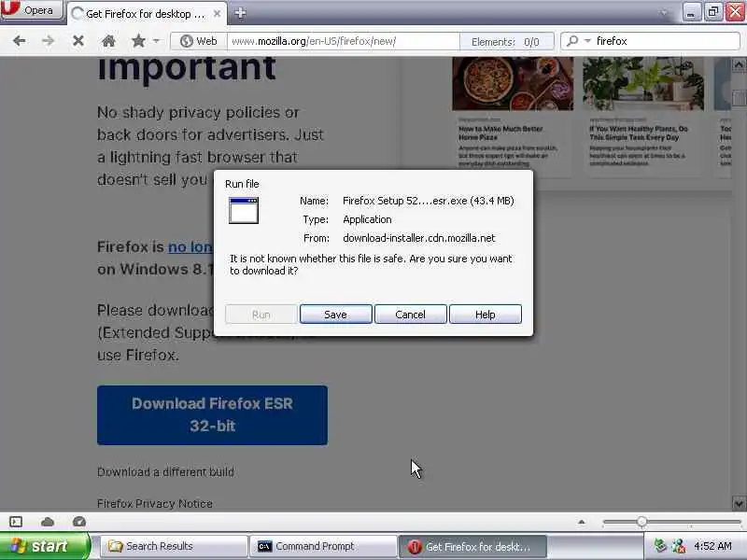Open the Opera main menu button
747x560 pixels.
[32, 10]
